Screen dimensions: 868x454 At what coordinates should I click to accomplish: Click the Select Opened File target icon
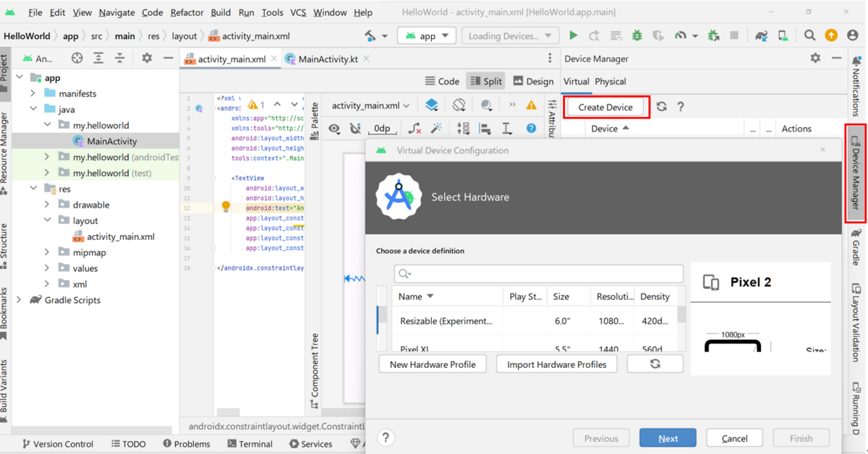point(77,59)
